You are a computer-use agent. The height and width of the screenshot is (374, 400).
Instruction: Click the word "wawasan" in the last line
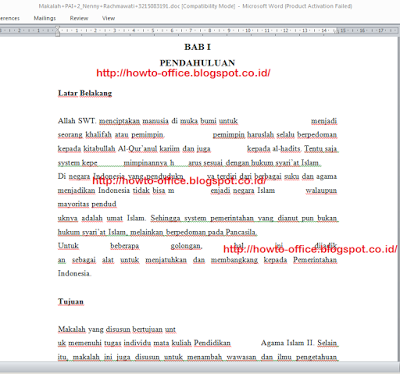241,357
